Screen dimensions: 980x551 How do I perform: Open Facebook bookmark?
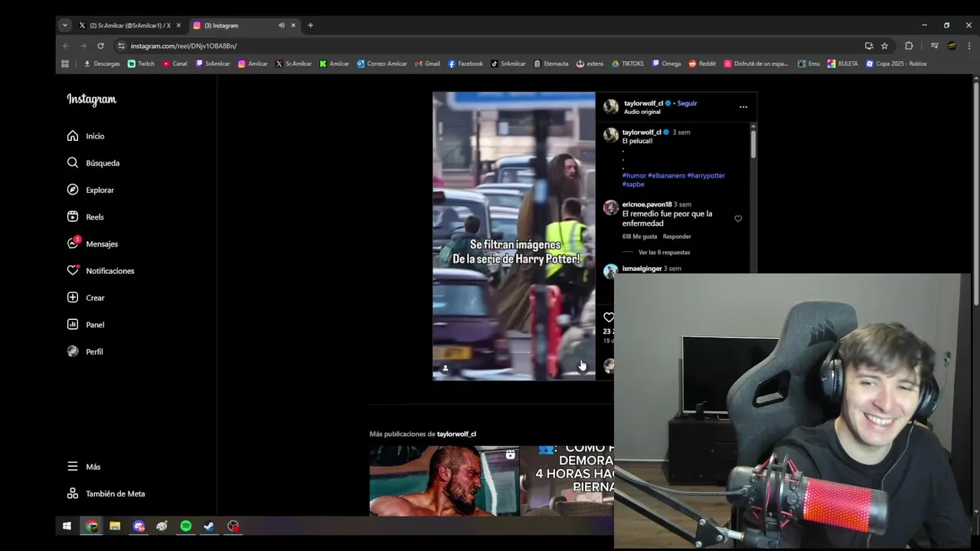point(465,64)
